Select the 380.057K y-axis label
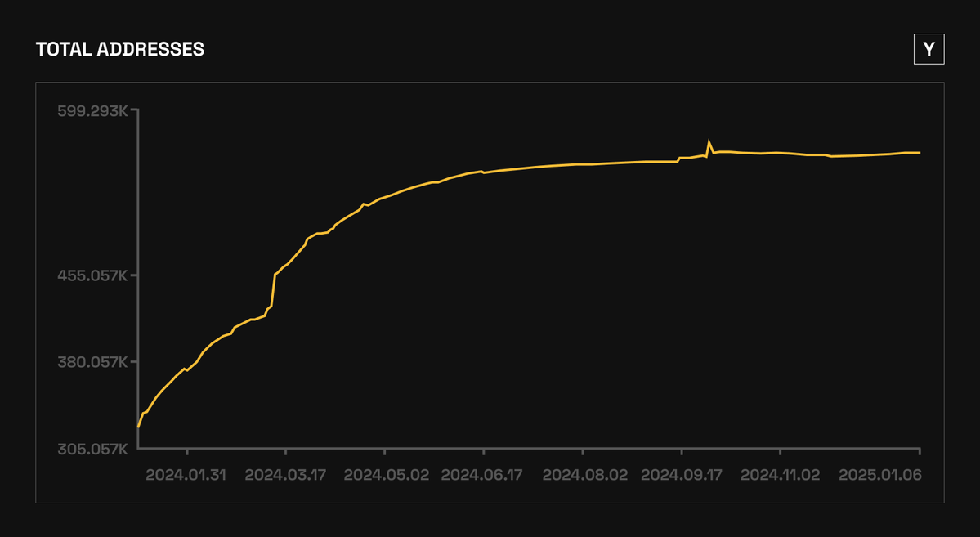The width and height of the screenshot is (980, 537). (x=92, y=361)
